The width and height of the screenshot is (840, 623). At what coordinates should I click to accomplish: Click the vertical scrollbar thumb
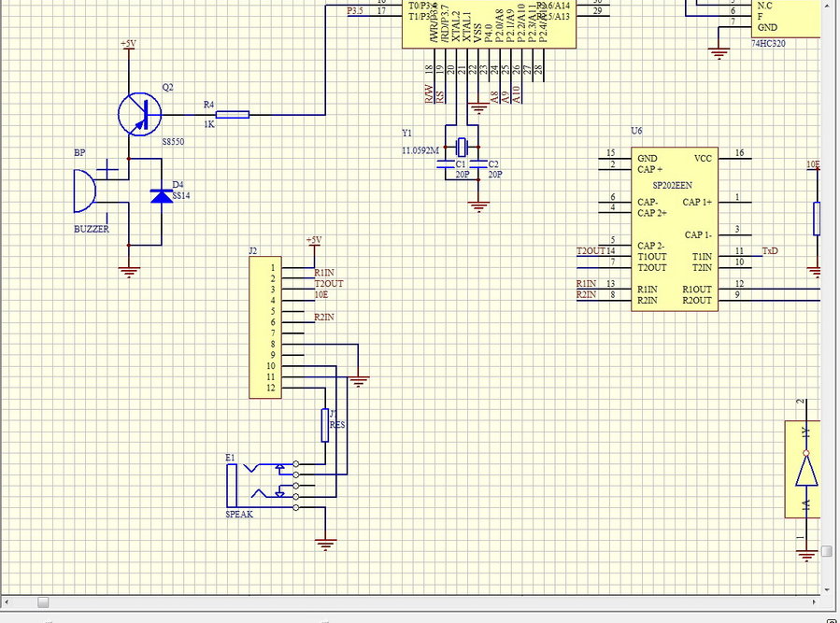pos(827,551)
